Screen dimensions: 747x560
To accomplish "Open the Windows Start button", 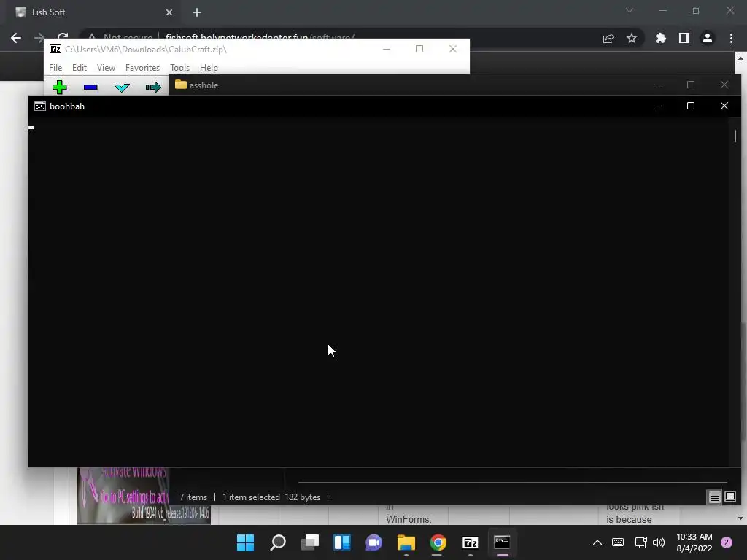I will pos(245,542).
